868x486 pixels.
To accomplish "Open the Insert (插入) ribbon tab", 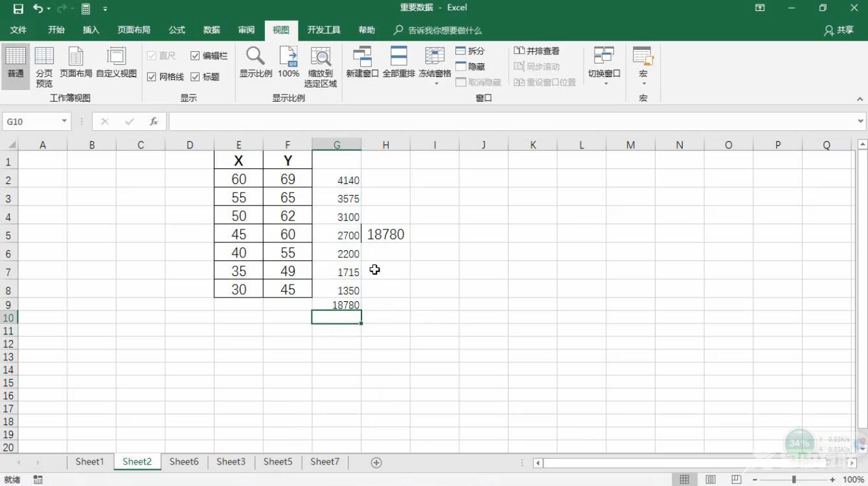I will tap(91, 30).
